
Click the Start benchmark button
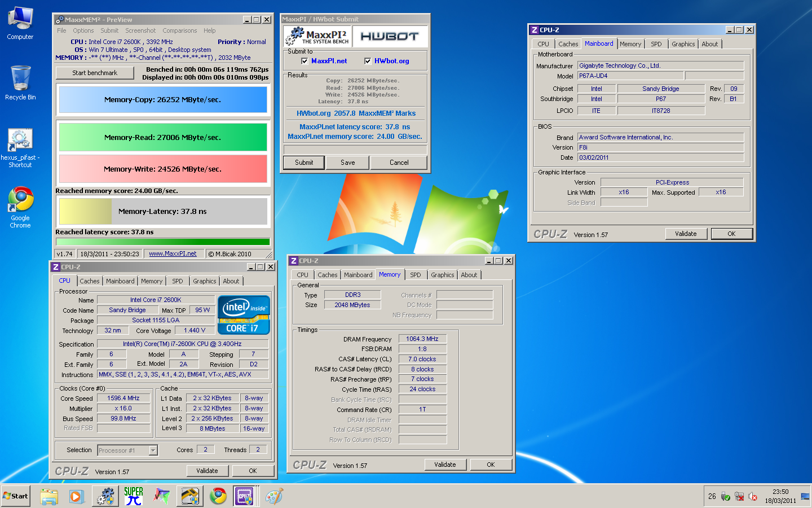95,73
